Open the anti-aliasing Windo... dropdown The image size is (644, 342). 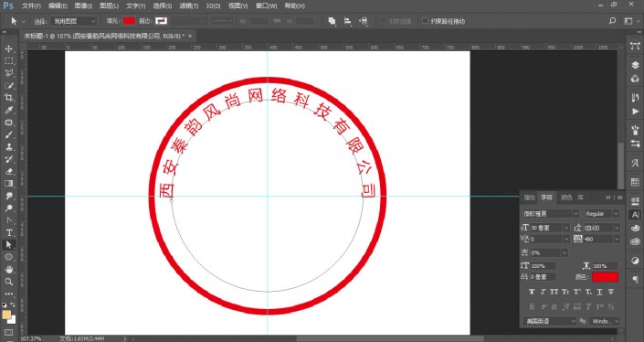click(x=604, y=321)
